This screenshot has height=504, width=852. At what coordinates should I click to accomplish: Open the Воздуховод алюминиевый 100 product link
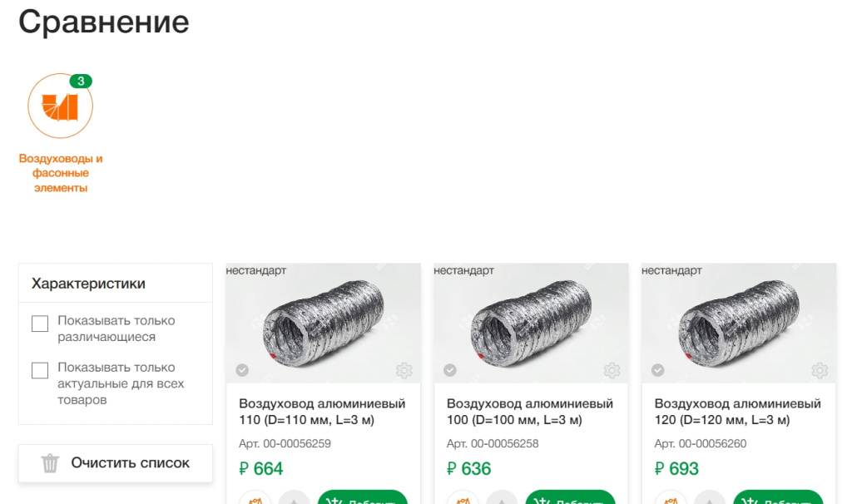click(530, 412)
